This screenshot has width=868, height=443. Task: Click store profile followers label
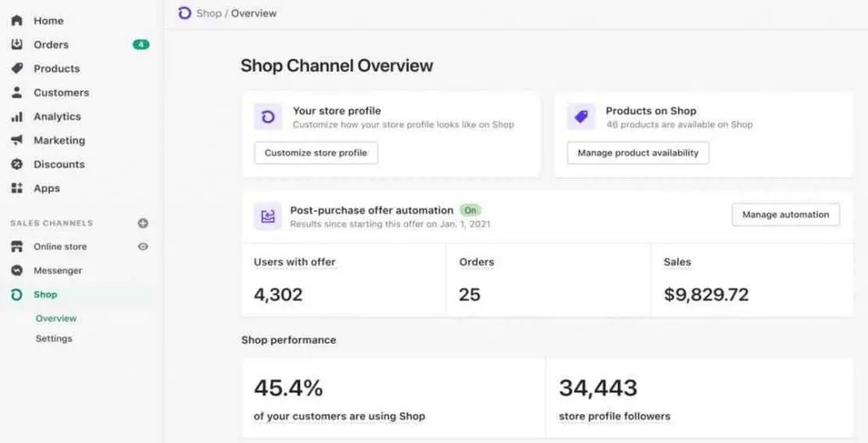tap(615, 417)
